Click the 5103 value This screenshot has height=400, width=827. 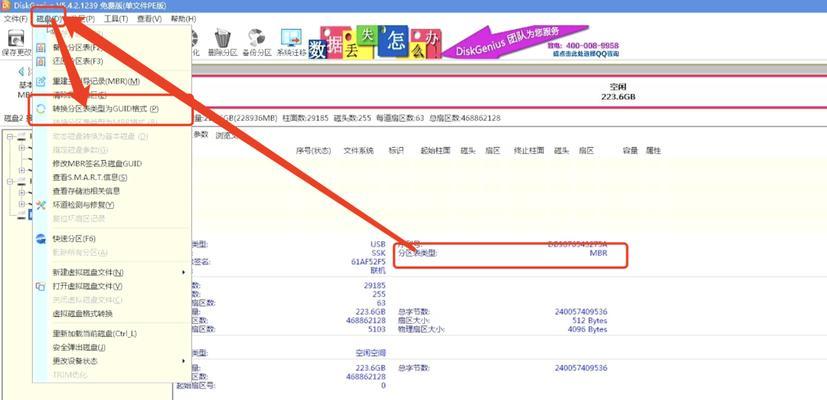click(377, 329)
